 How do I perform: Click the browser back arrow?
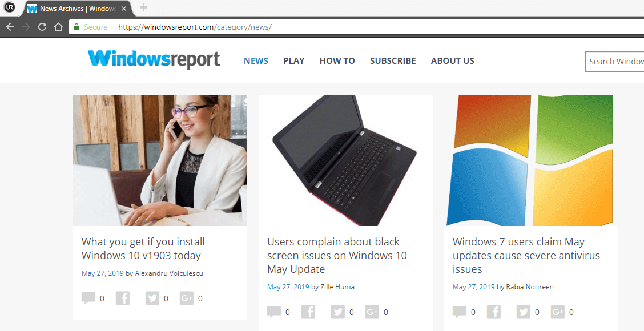[10, 27]
